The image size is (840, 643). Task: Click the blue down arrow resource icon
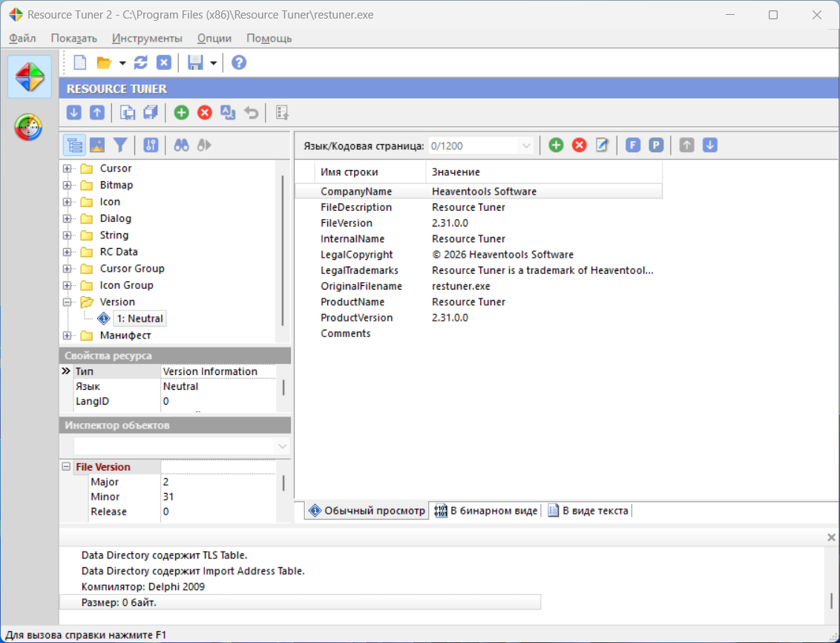(74, 113)
